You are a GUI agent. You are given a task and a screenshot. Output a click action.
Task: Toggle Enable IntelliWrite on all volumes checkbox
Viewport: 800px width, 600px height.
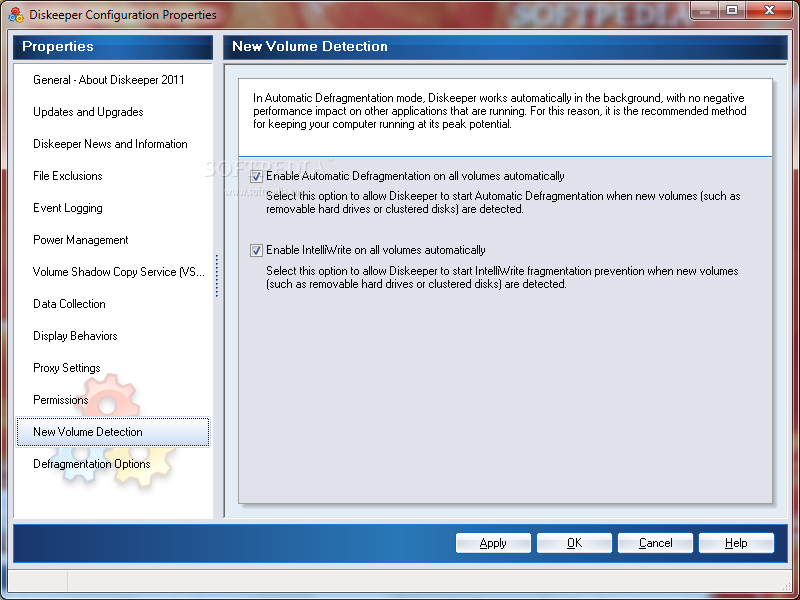point(256,251)
